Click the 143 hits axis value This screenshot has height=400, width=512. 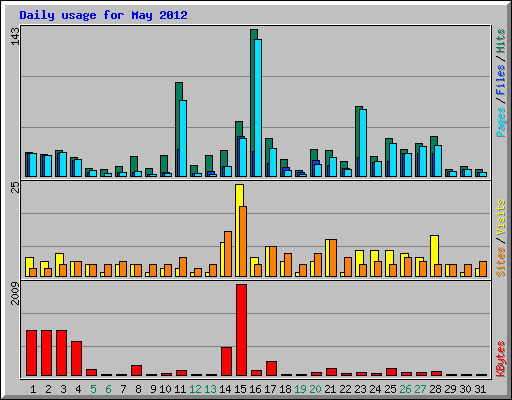click(15, 36)
